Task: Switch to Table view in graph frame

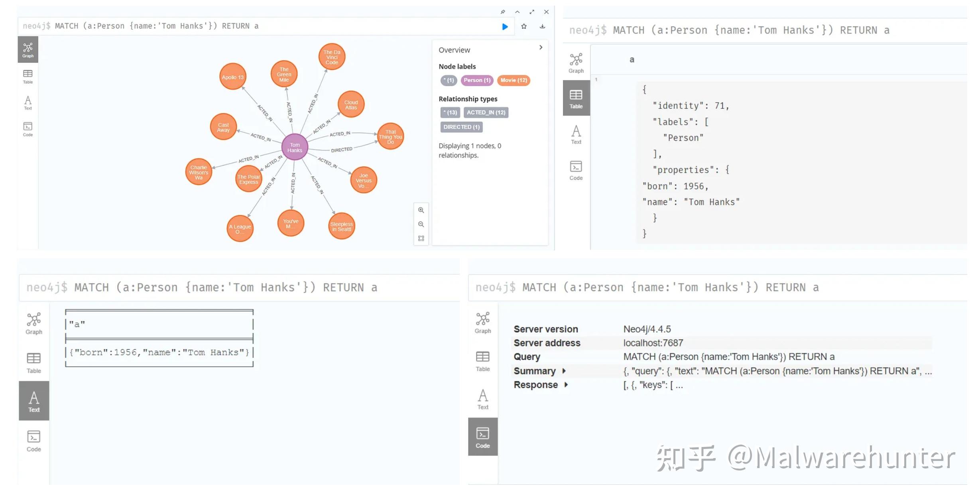Action: pos(28,76)
